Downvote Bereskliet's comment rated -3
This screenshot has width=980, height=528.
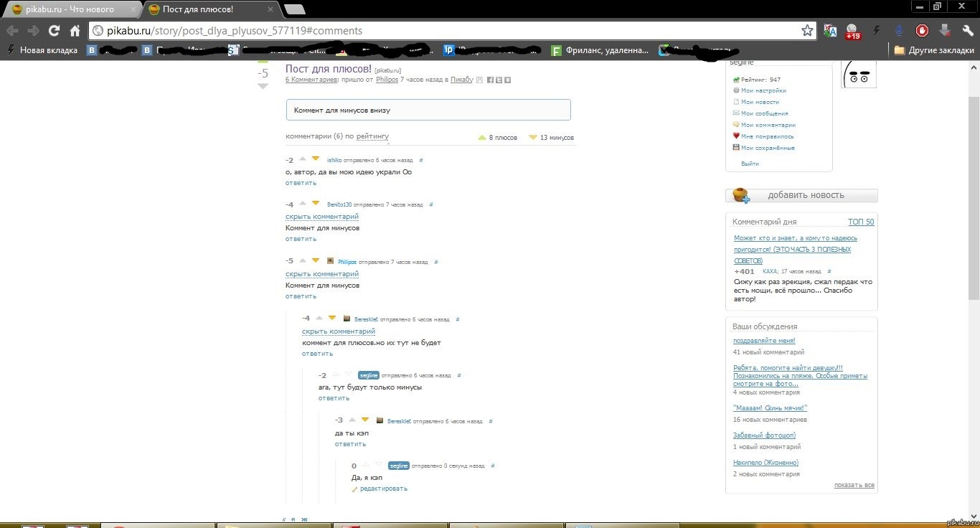tap(365, 420)
